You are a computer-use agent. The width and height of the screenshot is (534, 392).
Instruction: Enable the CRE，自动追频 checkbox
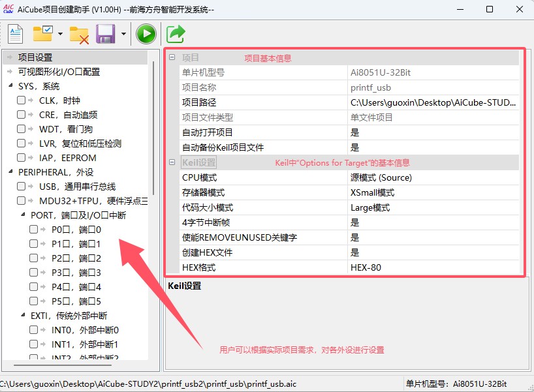(x=22, y=114)
